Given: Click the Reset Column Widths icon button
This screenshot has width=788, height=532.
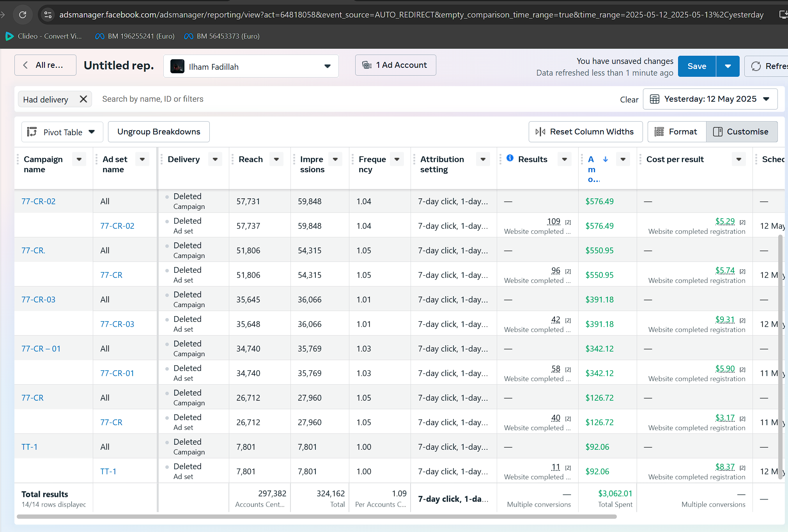Looking at the screenshot, I should coord(585,132).
